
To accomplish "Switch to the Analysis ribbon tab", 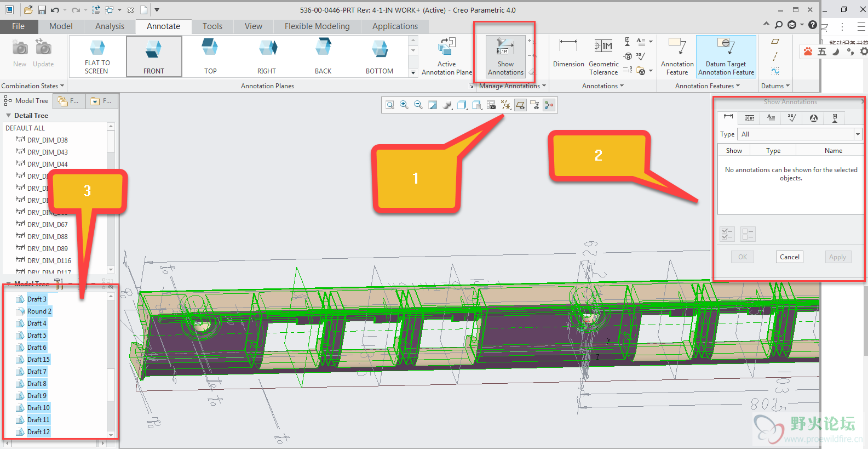I will coord(110,26).
